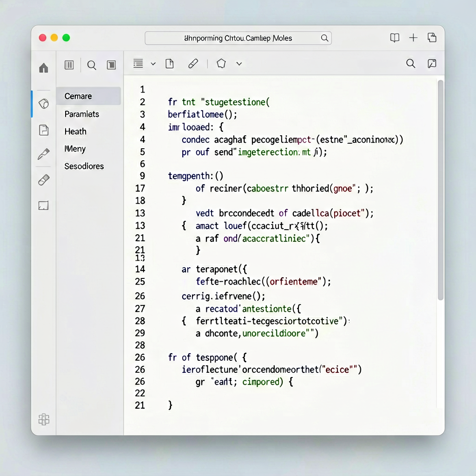Open the document icon in left rail
This screenshot has width=476, height=476.
tap(44, 130)
